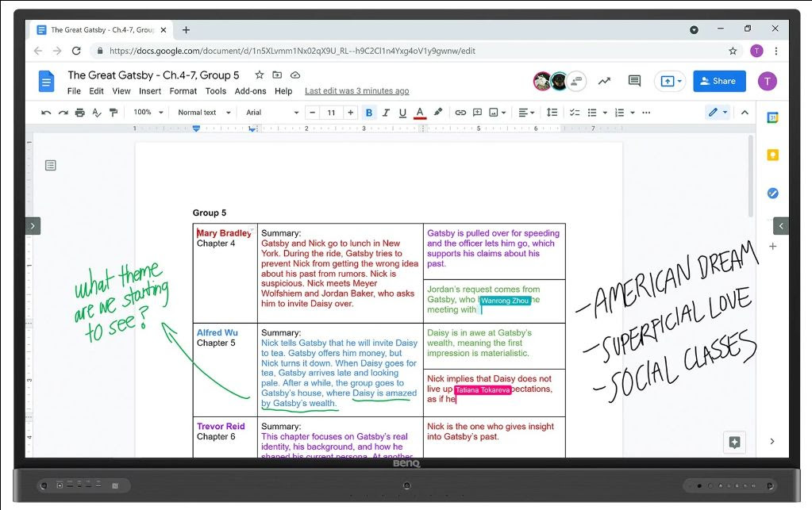The height and width of the screenshot is (510, 812).
Task: Open the comment history icon
Action: tap(634, 81)
